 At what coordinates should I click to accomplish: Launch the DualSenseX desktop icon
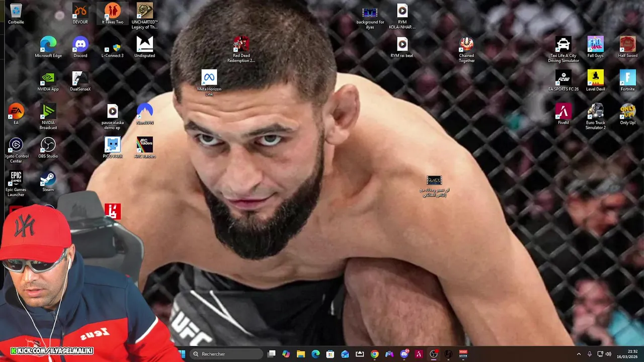[80, 81]
